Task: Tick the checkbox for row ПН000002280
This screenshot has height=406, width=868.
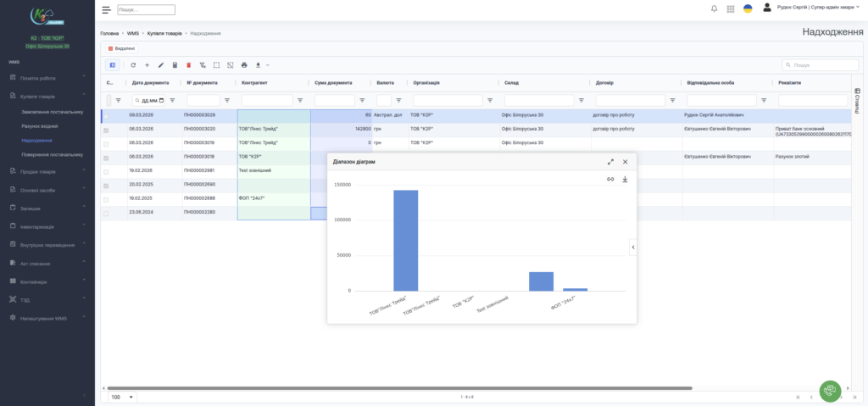Action: tap(106, 213)
